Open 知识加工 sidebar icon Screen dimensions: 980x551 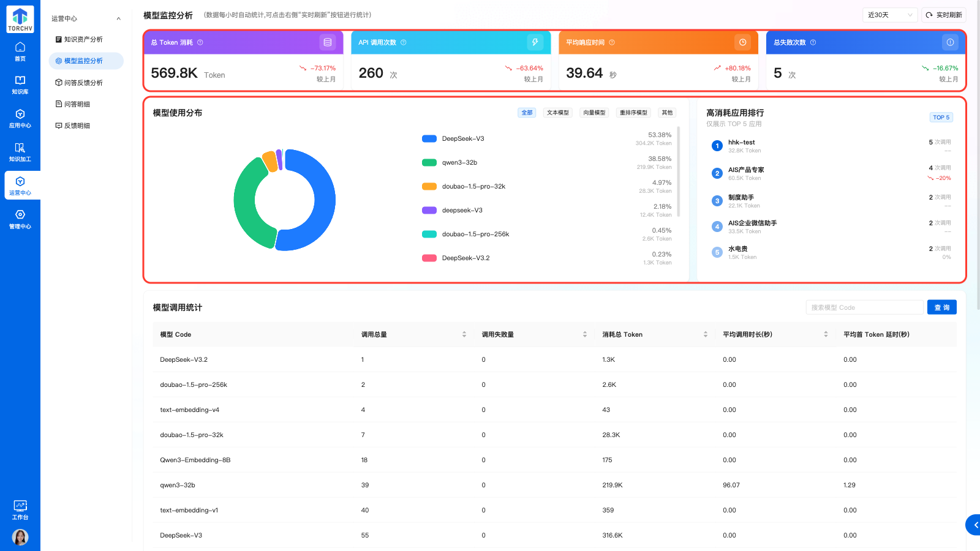pos(20,152)
